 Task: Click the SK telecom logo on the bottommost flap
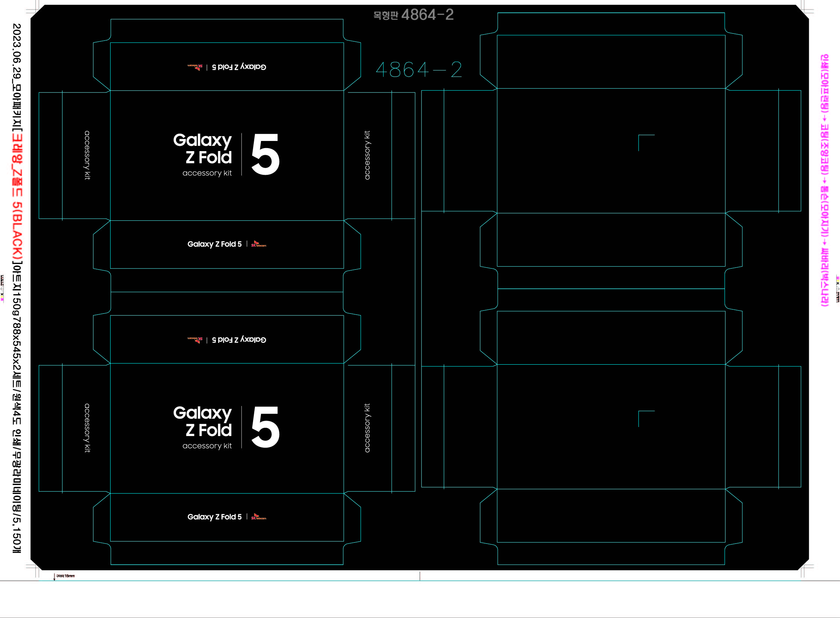click(x=258, y=517)
